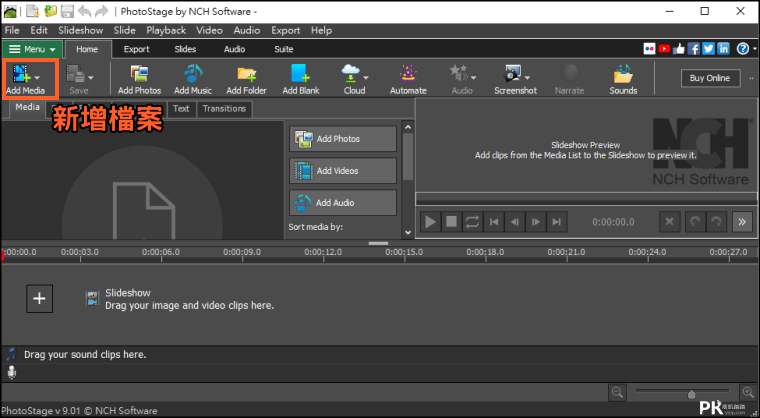The height and width of the screenshot is (418, 760).
Task: Click the Twitter share icon
Action: pos(709,48)
